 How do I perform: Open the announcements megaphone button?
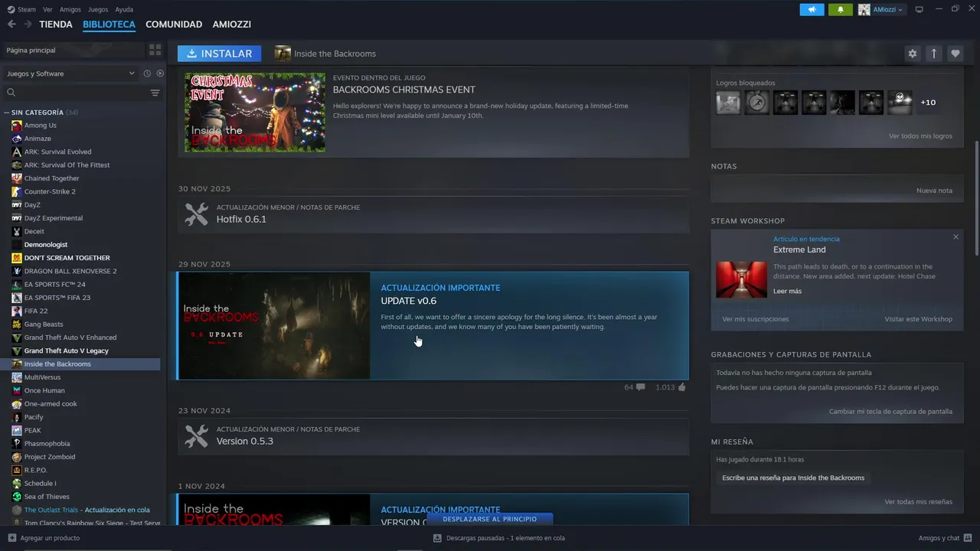(812, 9)
